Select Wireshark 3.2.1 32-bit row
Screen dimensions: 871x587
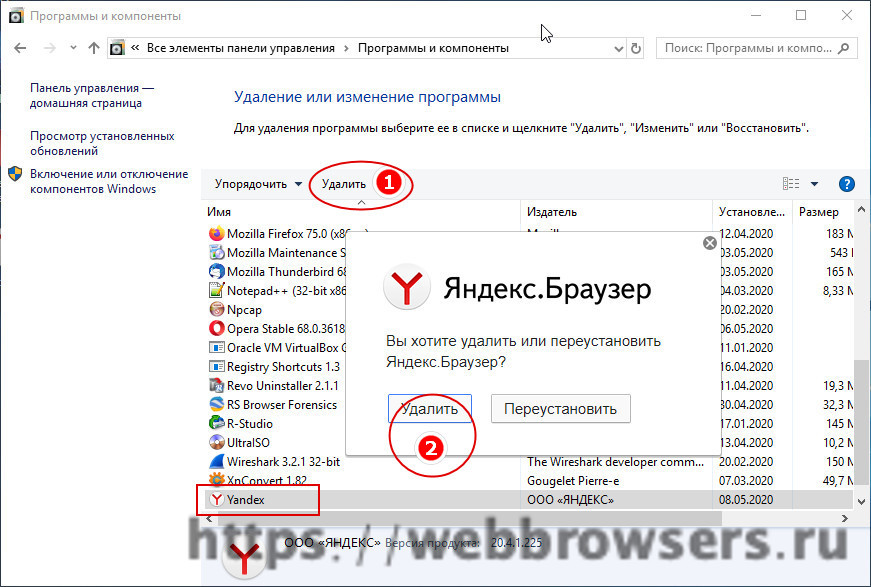(x=283, y=461)
